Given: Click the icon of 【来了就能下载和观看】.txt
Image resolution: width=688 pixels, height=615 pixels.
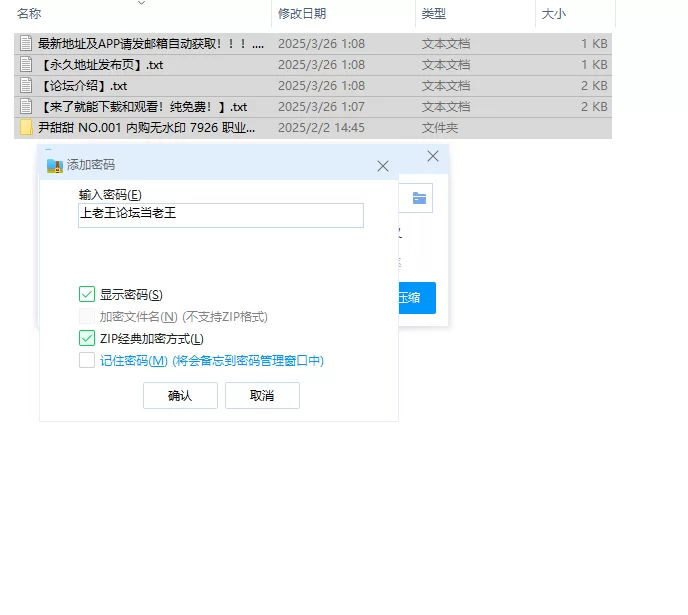Looking at the screenshot, I should (26, 107).
